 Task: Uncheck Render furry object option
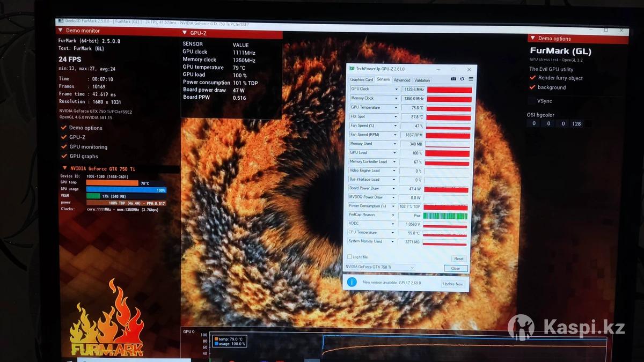(x=533, y=78)
